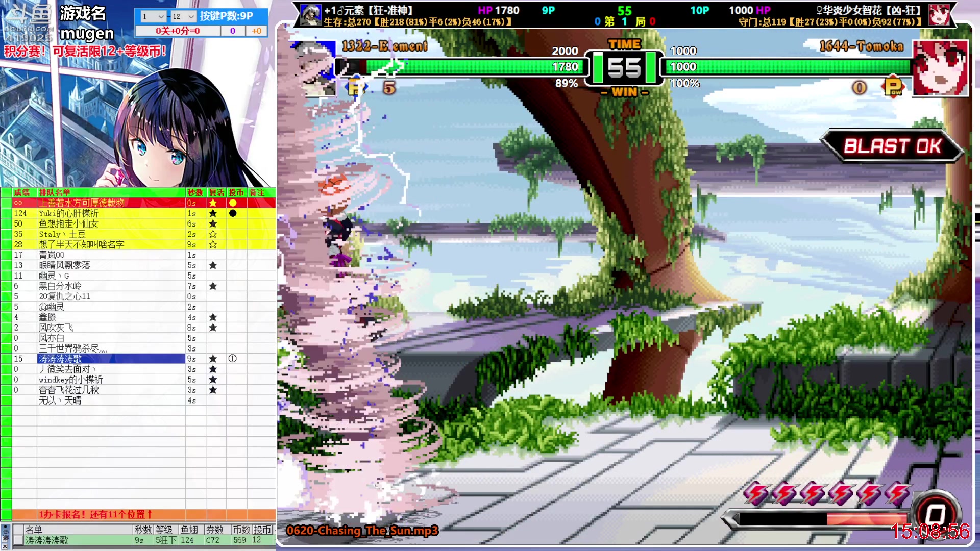Click the player one Element portrait
Screen dimensions: 980x551
[315, 68]
